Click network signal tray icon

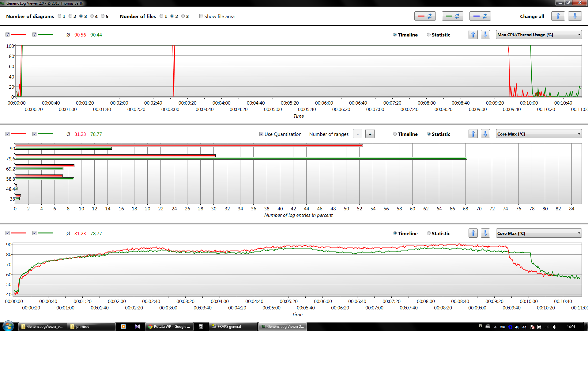(x=547, y=327)
